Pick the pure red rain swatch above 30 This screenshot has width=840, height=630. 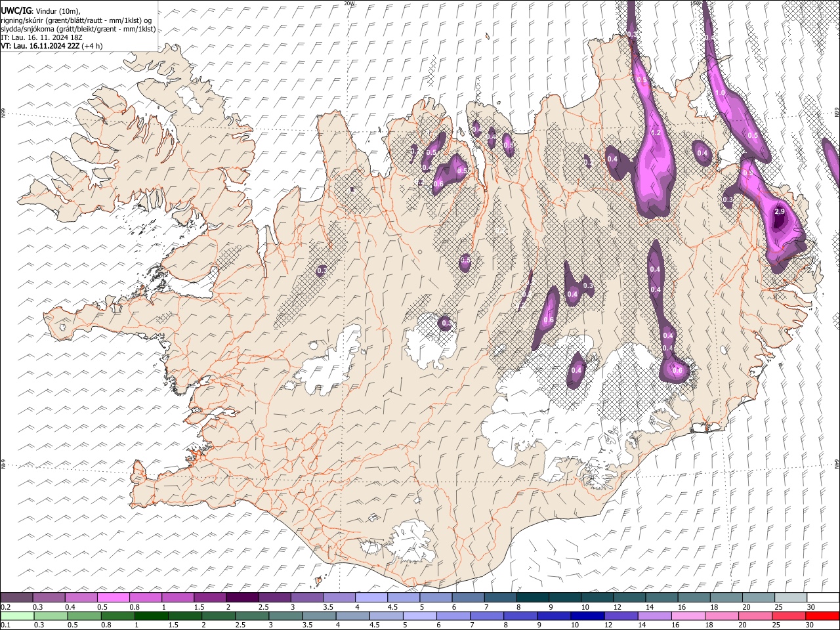click(x=823, y=616)
